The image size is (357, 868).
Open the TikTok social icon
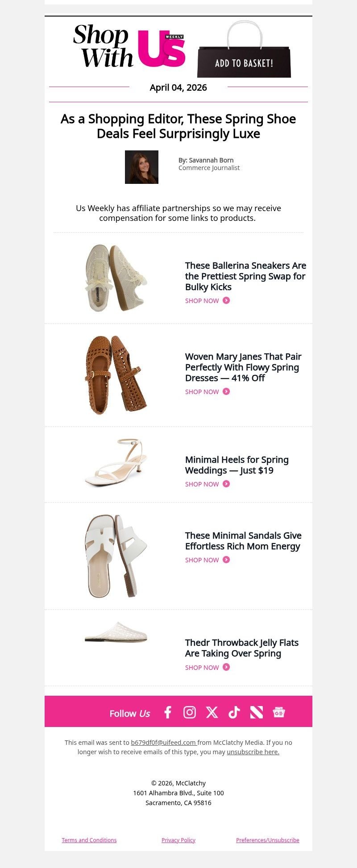(x=234, y=712)
